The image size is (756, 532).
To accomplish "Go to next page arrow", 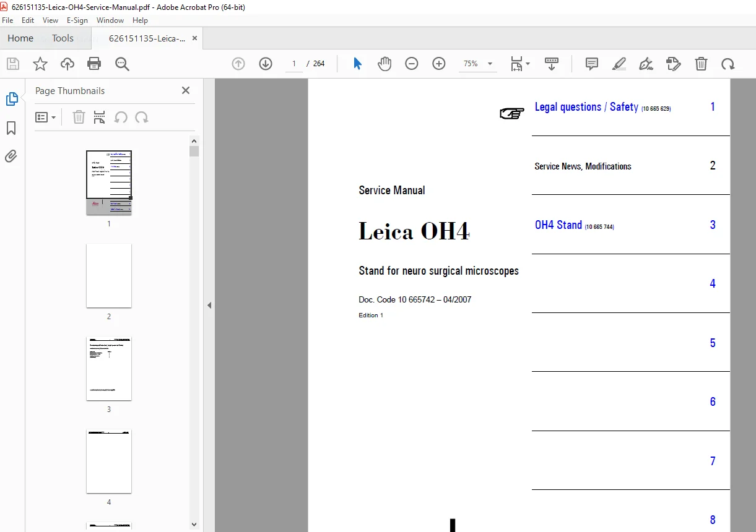I will (x=266, y=63).
